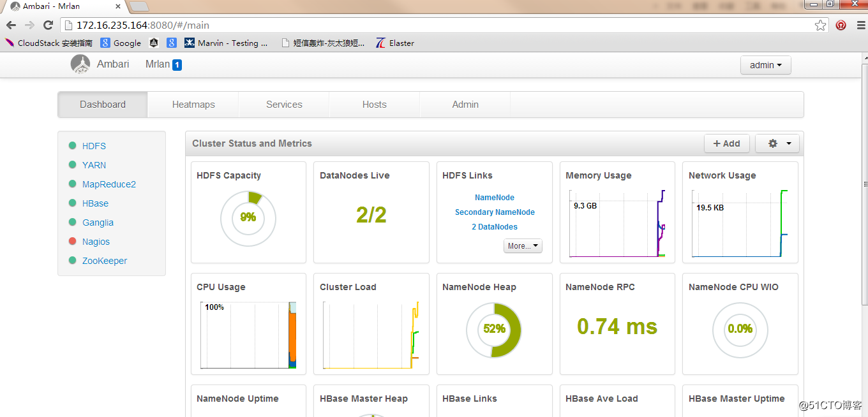
Task: Open Ganglia service from sidebar
Action: [98, 223]
